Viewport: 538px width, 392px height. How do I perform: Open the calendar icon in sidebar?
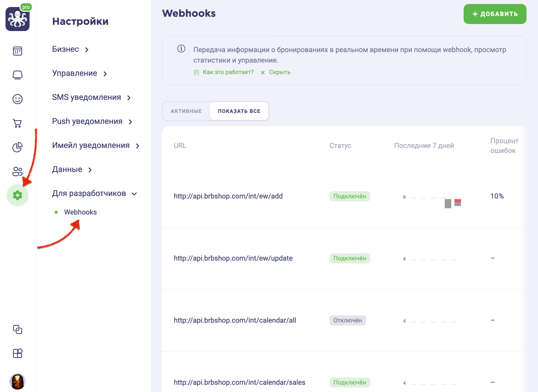(x=18, y=51)
